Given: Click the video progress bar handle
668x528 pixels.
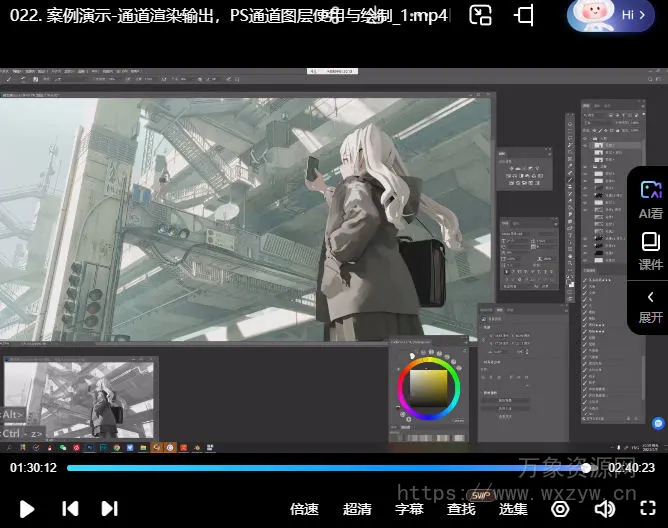Looking at the screenshot, I should [586, 467].
